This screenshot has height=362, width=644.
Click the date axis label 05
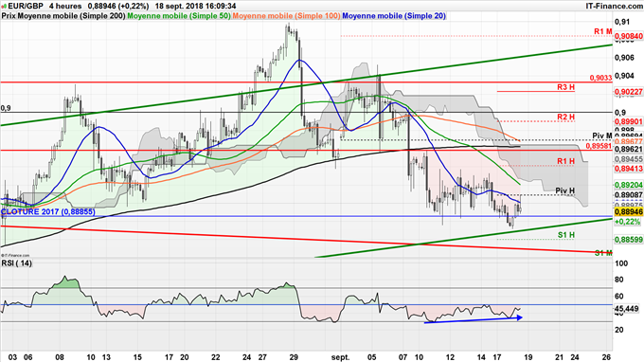[x=371, y=357]
